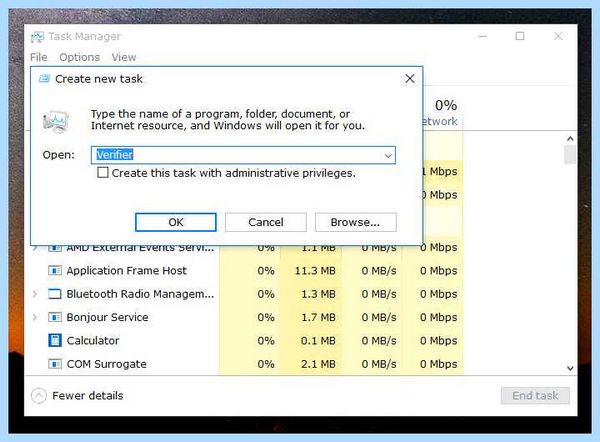Click the Calculator row's 0 MB/s disk value
Image resolution: width=600 pixels, height=442 pixels.
click(x=379, y=341)
